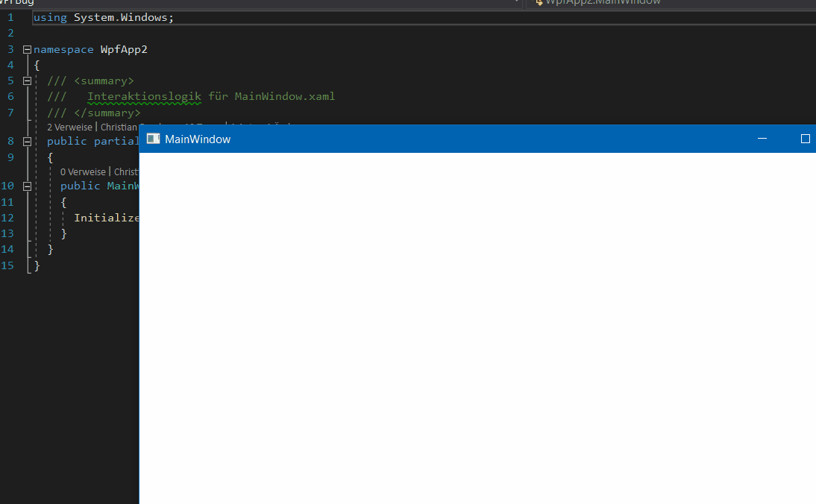816x504 pixels.
Task: Click the class icon beside WpfApp2.MainWindow
Action: [x=539, y=2]
